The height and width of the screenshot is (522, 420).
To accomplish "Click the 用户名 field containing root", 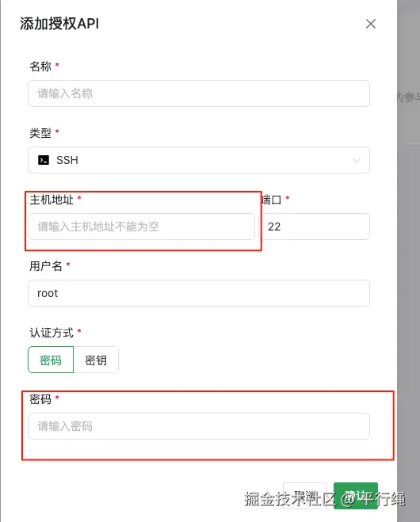I will point(199,293).
